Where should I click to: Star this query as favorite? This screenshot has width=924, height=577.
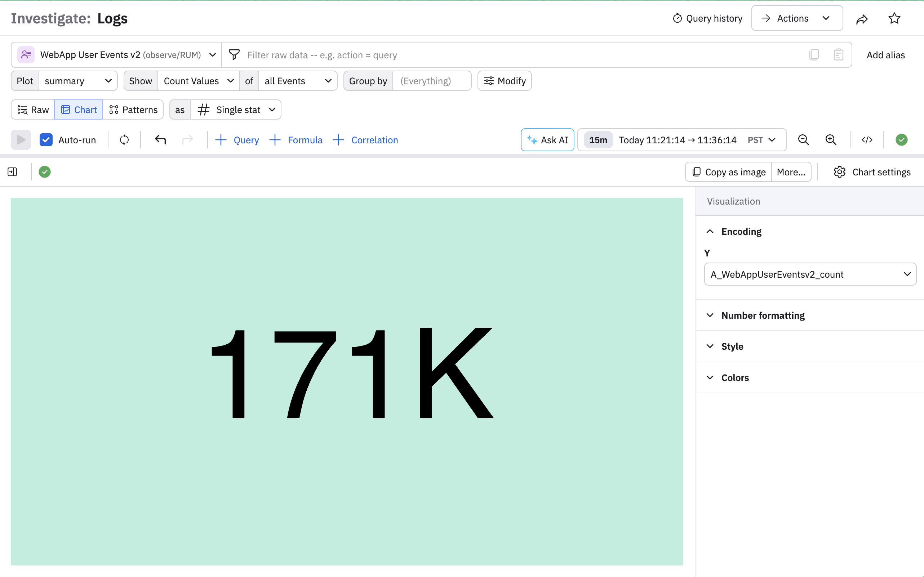(894, 19)
